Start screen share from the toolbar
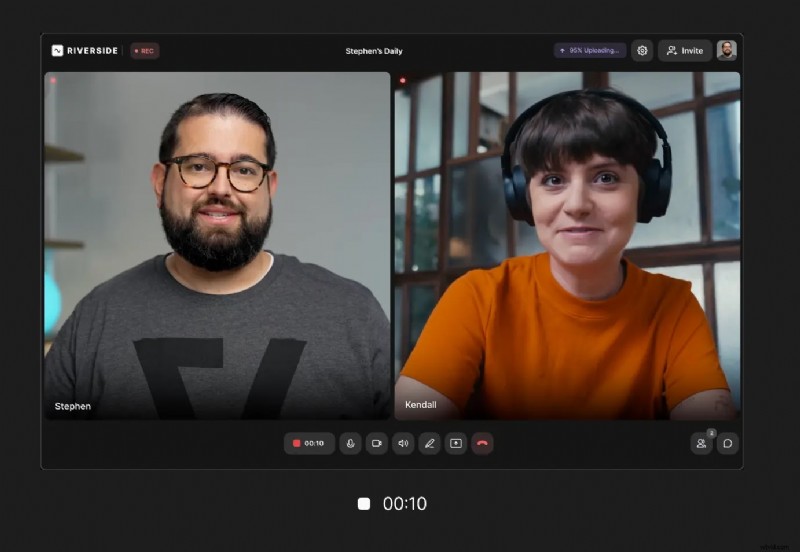The image size is (800, 552). (456, 443)
